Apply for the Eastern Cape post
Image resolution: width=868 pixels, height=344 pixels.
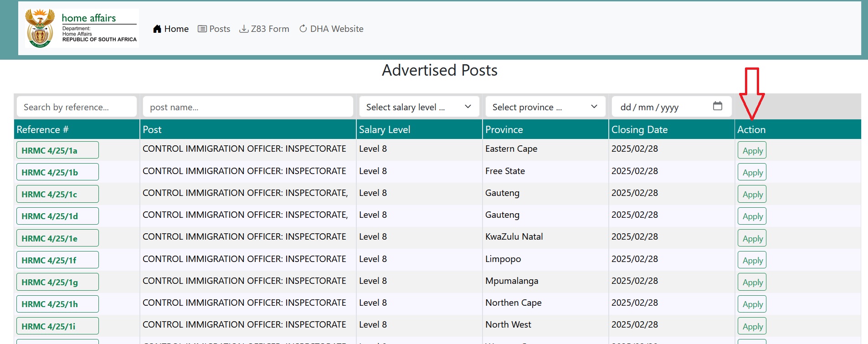click(752, 150)
